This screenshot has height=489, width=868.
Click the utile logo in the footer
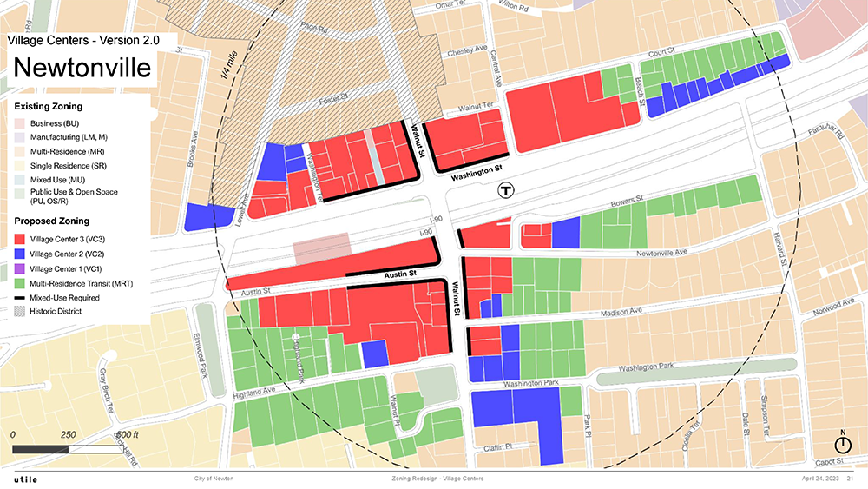click(26, 479)
